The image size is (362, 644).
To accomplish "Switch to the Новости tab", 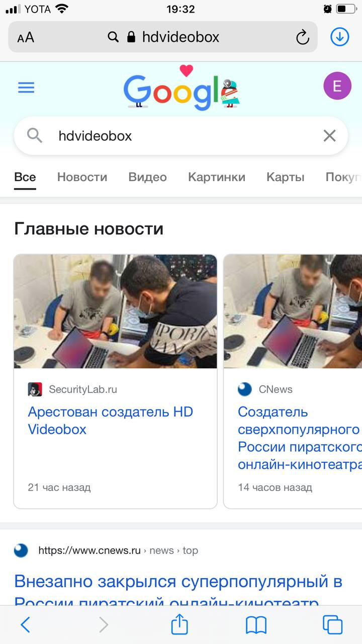I will click(x=82, y=177).
